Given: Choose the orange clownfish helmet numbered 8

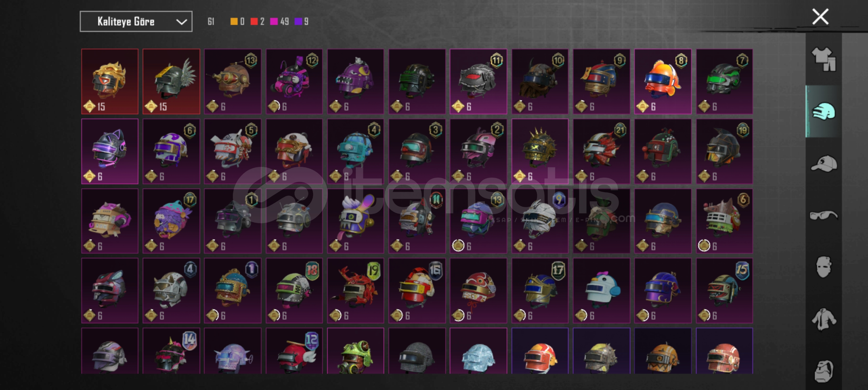Looking at the screenshot, I should point(663,82).
